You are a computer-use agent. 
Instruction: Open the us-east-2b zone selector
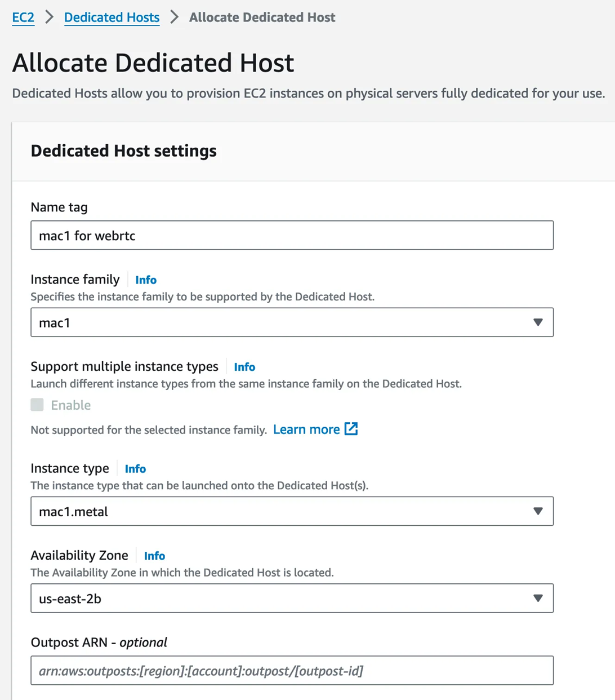coord(282,598)
